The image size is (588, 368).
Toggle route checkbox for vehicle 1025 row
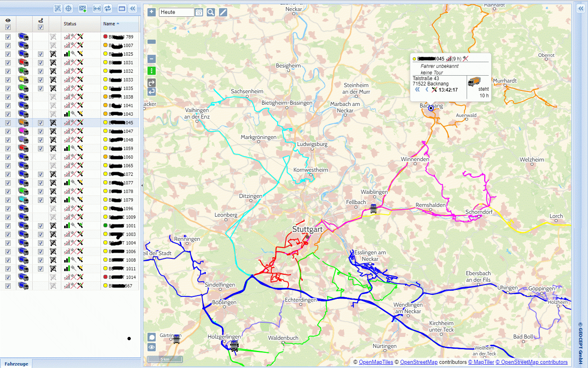click(40, 54)
